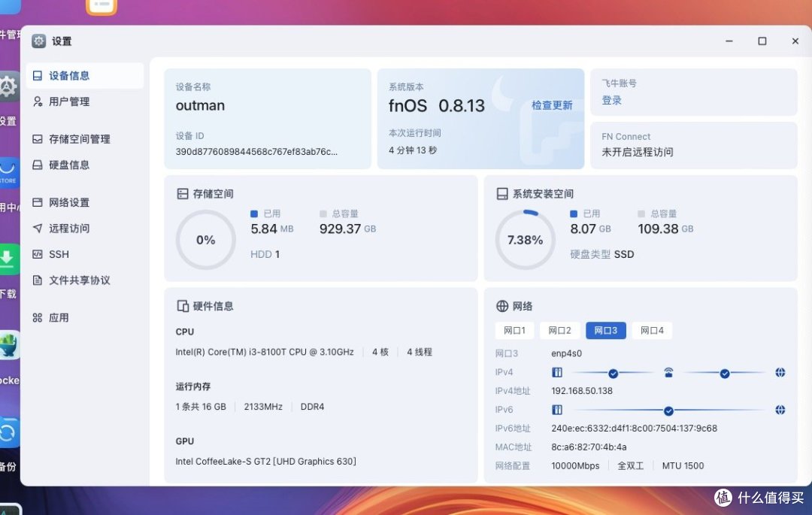Switch to the 网口4 tab
The height and width of the screenshot is (515, 812).
coord(652,330)
